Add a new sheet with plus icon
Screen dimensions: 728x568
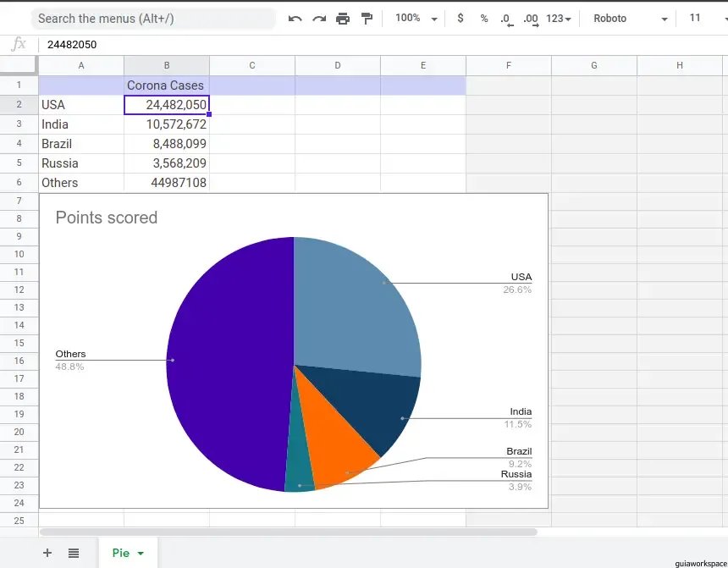pyautogui.click(x=47, y=553)
